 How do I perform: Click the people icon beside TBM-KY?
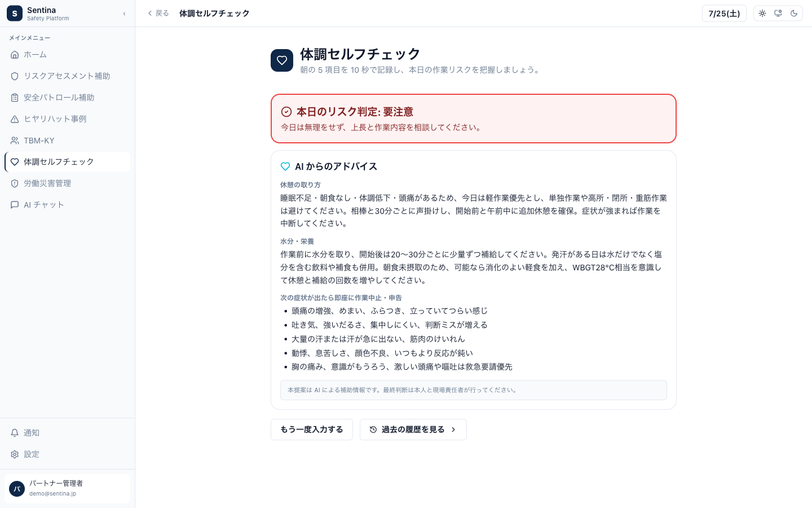point(15,141)
